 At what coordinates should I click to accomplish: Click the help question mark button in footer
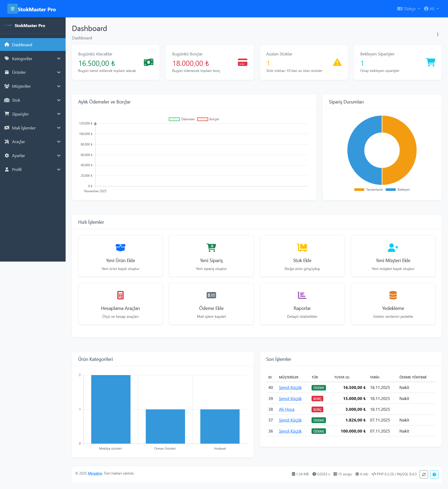pyautogui.click(x=434, y=474)
